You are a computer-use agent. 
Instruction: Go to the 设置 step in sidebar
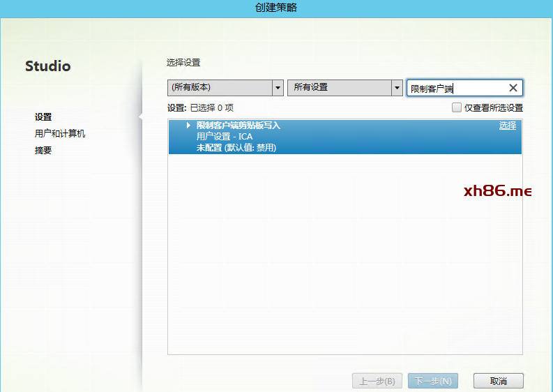coord(43,117)
